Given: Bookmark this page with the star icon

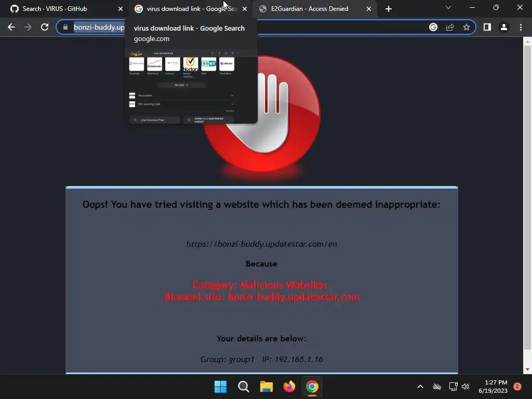Looking at the screenshot, I should coord(467,27).
